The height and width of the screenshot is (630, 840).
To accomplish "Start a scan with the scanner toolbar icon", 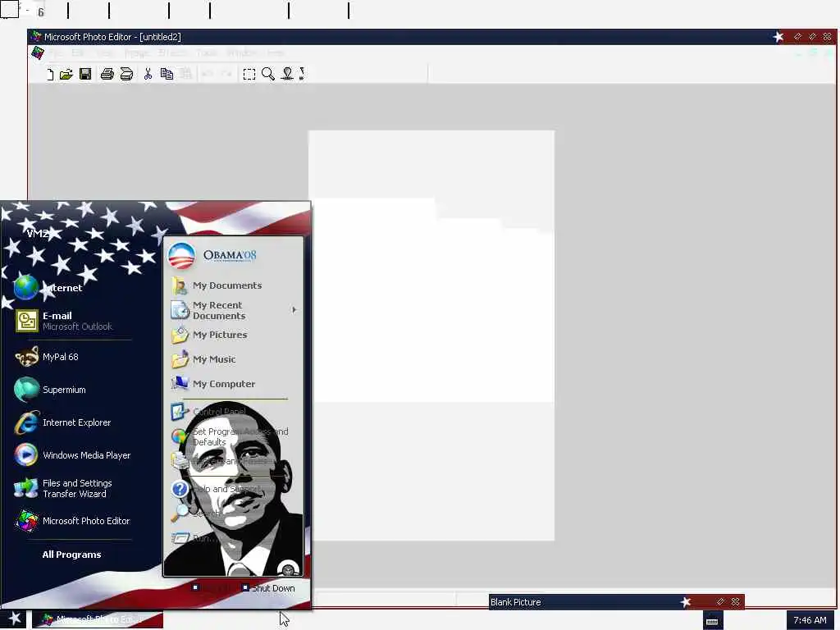I will pyautogui.click(x=126, y=74).
